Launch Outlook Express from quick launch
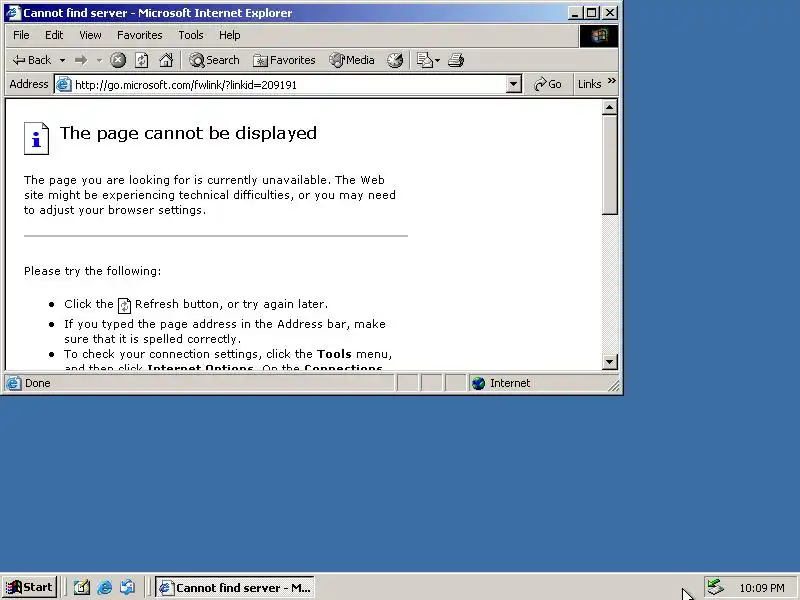The height and width of the screenshot is (600, 800). tap(128, 588)
